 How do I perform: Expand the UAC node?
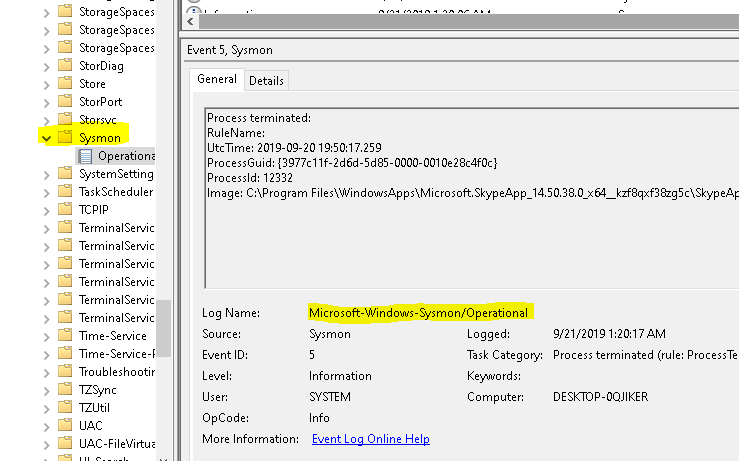point(47,427)
